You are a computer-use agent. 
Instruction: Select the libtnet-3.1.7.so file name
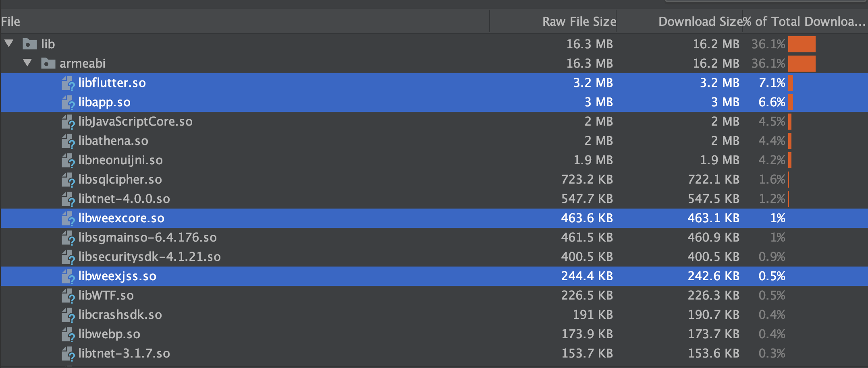coord(124,353)
